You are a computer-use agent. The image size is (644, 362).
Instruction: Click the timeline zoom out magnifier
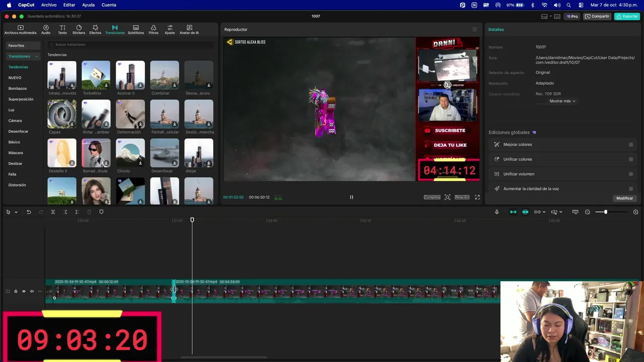tap(587, 212)
